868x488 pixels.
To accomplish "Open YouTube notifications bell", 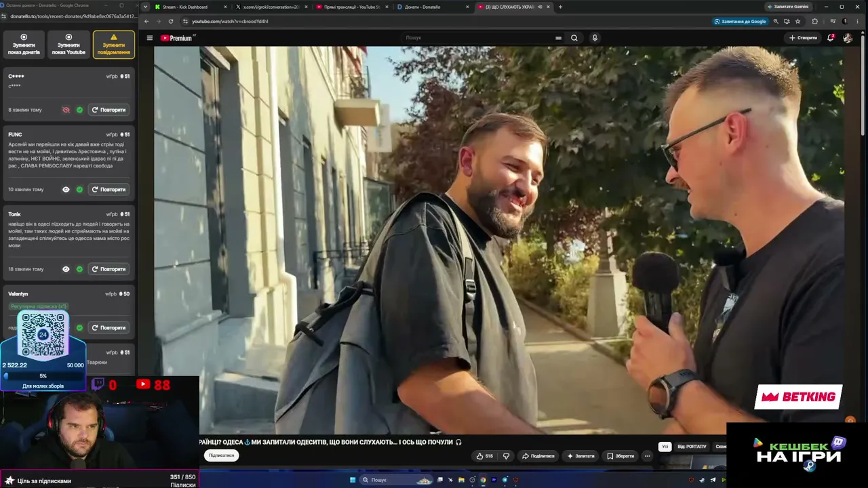I will pyautogui.click(x=830, y=38).
